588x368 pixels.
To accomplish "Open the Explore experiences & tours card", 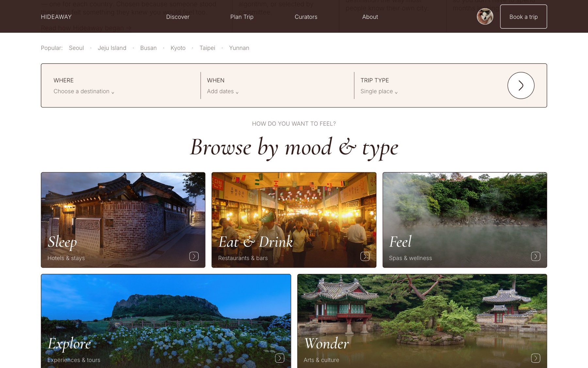I will tap(166, 321).
